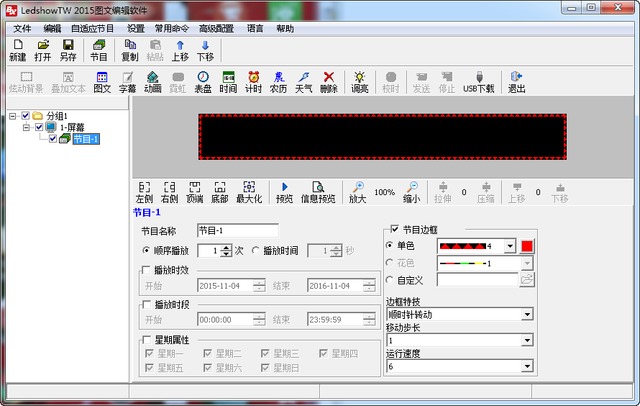Pick the red border color swatch

tap(527, 246)
